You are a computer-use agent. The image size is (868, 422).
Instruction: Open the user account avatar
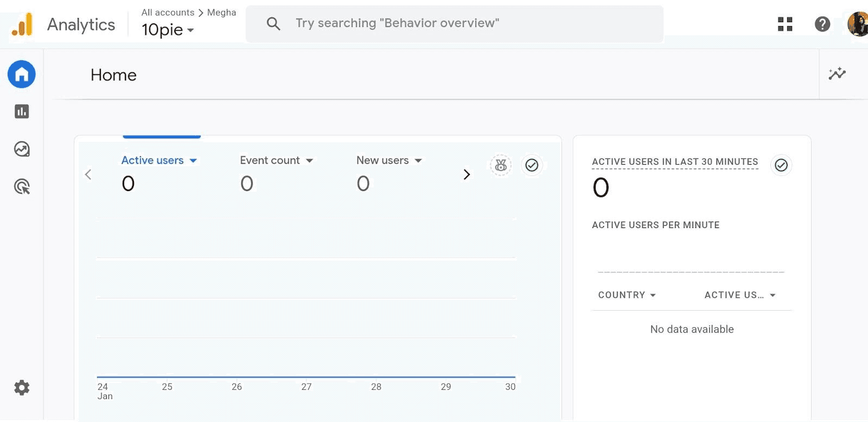[858, 24]
